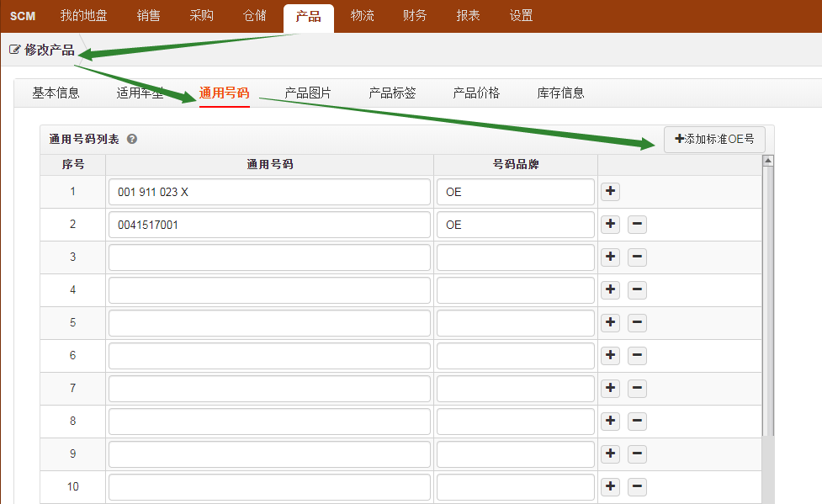This screenshot has height=504, width=822.
Task: Focus the row 3 通用号码 field
Action: pyautogui.click(x=269, y=257)
